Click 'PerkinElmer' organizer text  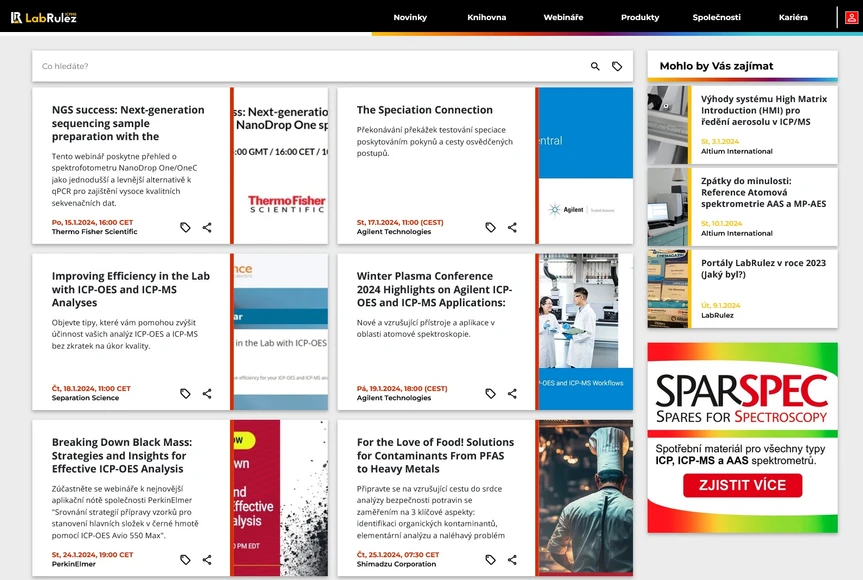[74, 564]
